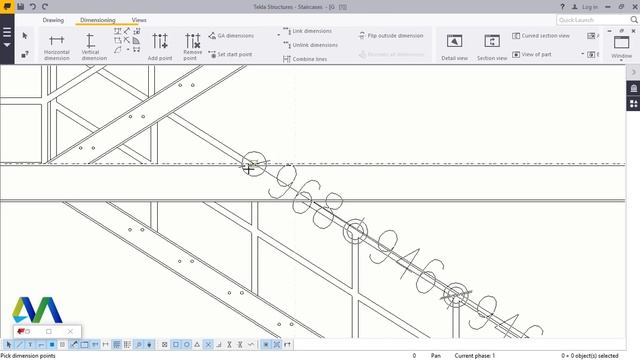This screenshot has height=360, width=640.
Task: Click 'Pick dimension points' status text
Action: pyautogui.click(x=28, y=356)
